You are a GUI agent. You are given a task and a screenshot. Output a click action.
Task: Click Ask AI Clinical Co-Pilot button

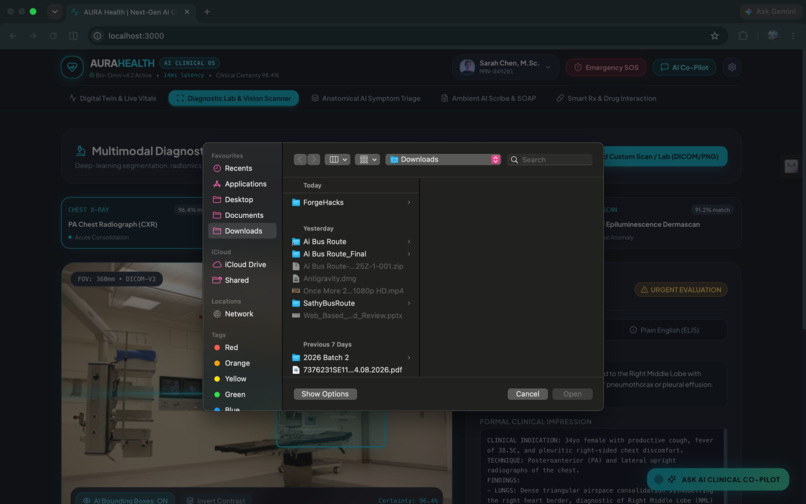point(718,479)
